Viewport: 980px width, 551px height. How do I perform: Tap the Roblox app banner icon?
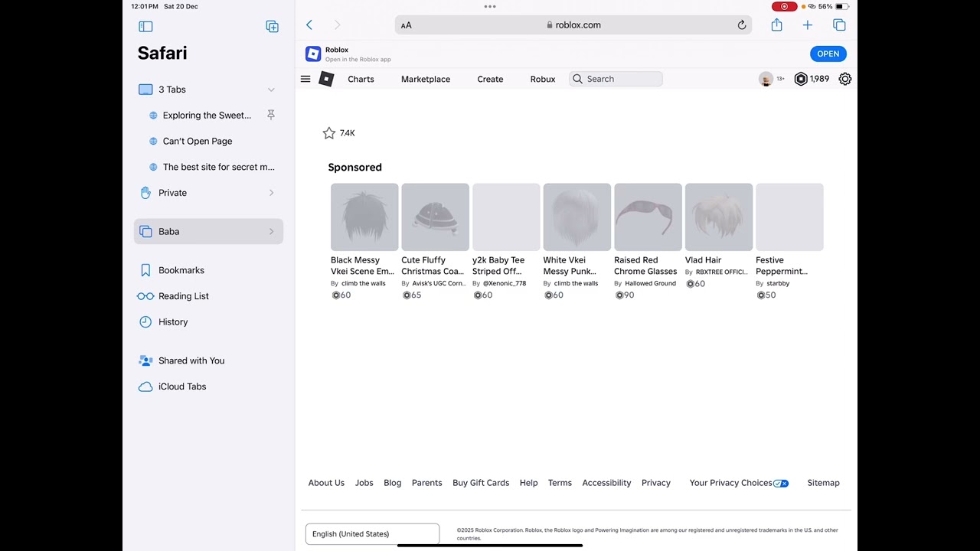[313, 54]
